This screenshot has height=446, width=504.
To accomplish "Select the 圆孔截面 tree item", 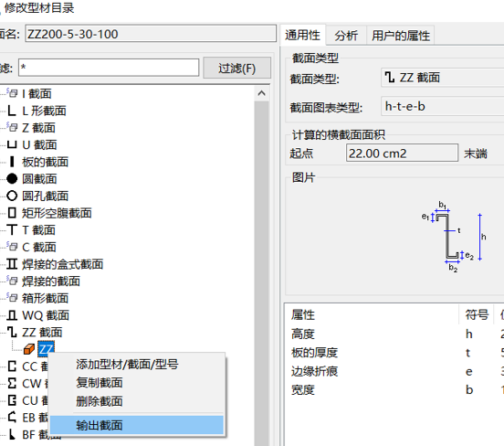I will point(46,196).
